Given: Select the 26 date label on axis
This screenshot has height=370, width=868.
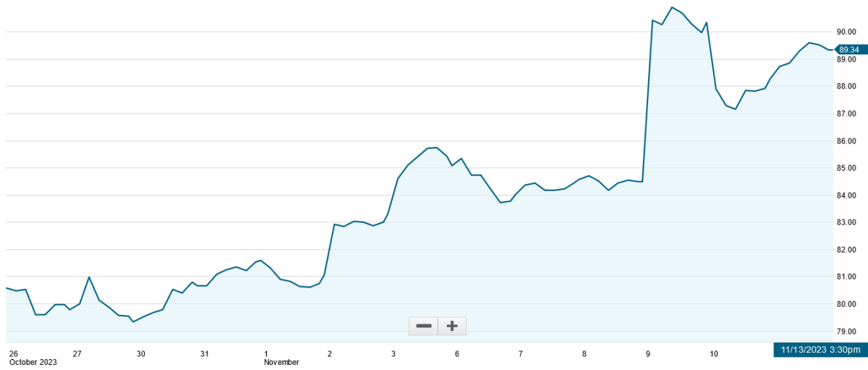Looking at the screenshot, I should tap(13, 353).
